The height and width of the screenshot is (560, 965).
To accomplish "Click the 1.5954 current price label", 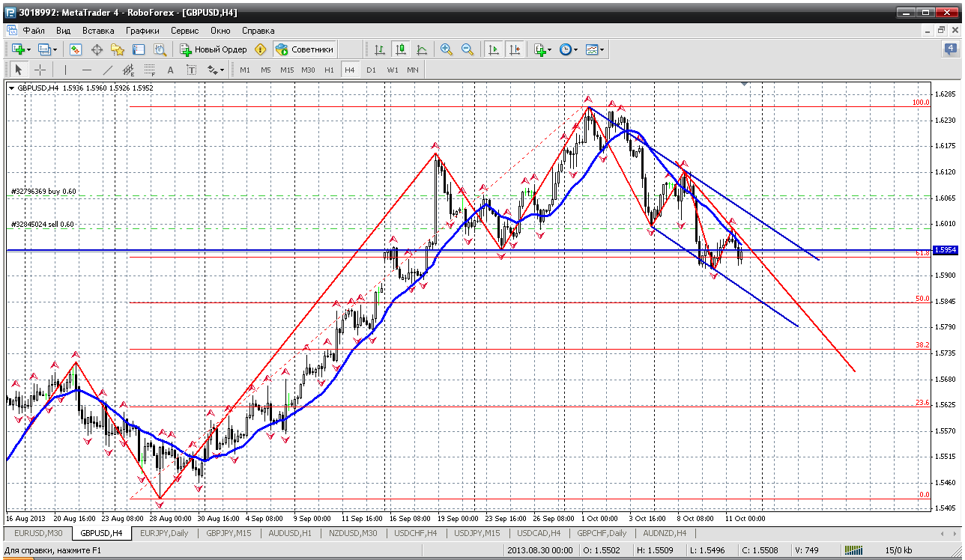I will (944, 250).
